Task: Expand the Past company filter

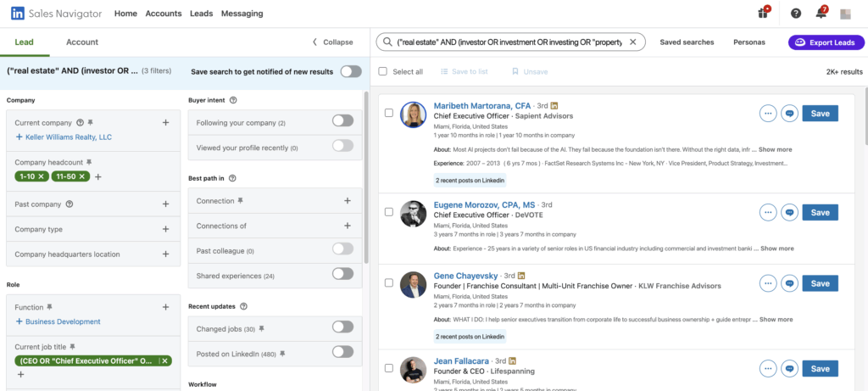Action: pos(165,204)
